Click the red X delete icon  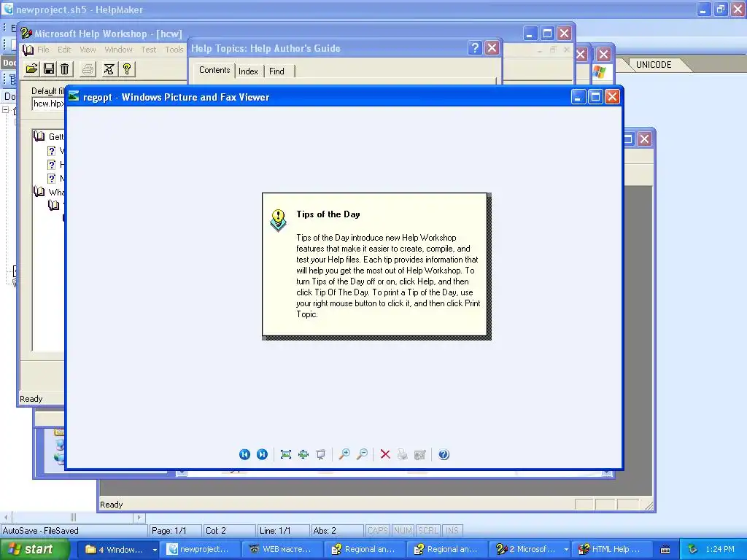point(385,454)
